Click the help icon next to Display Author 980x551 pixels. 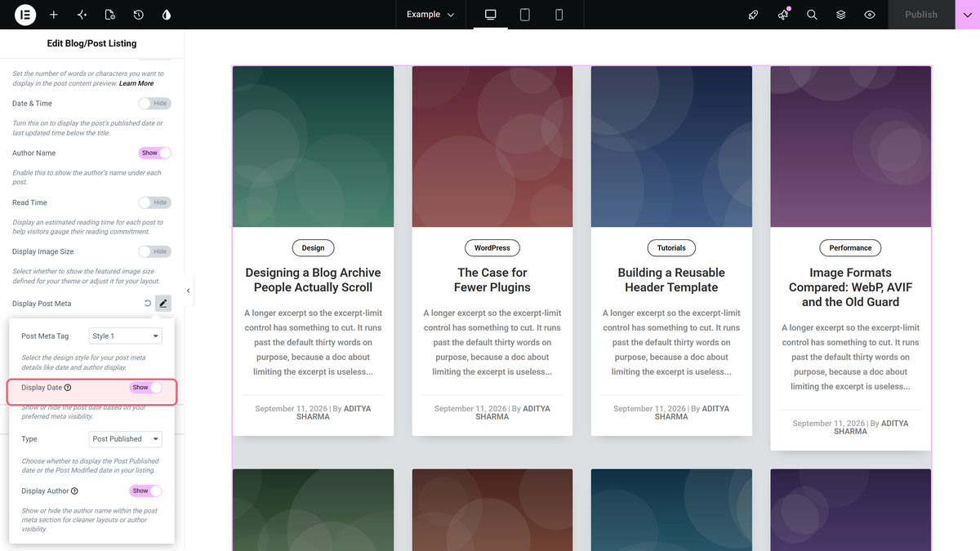coord(74,491)
